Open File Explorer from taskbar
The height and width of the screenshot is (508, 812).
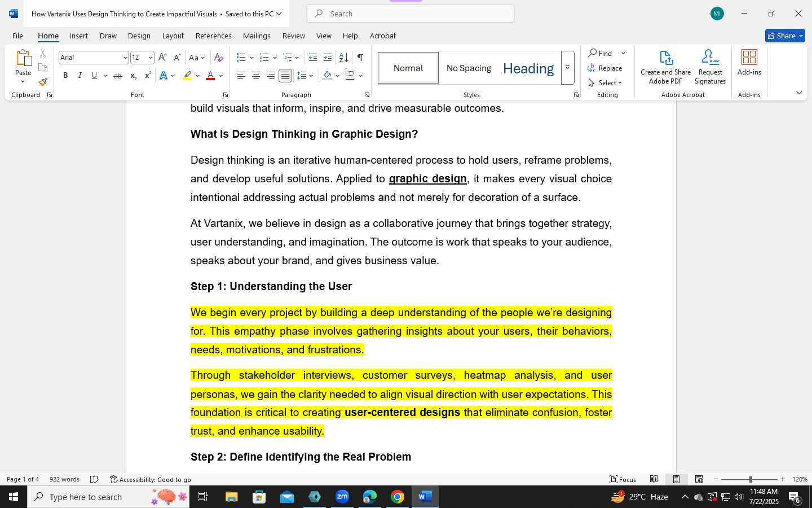point(232,497)
